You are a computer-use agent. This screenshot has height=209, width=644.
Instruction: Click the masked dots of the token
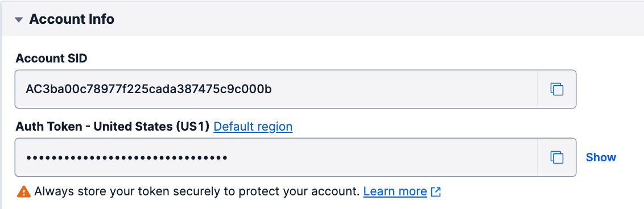coord(126,157)
